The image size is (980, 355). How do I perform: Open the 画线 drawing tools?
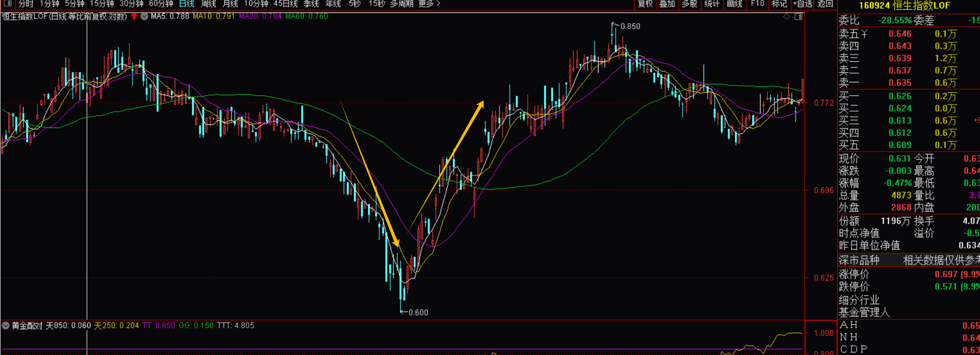pos(734,4)
